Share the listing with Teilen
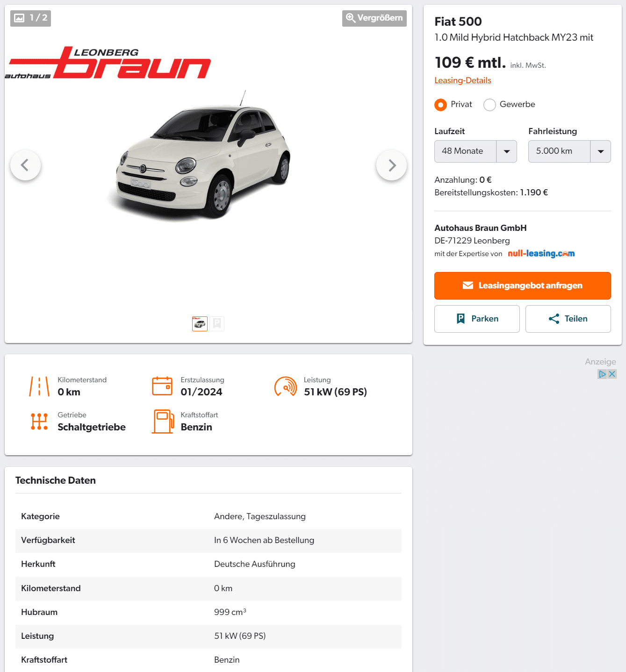This screenshot has width=626, height=672. point(568,319)
